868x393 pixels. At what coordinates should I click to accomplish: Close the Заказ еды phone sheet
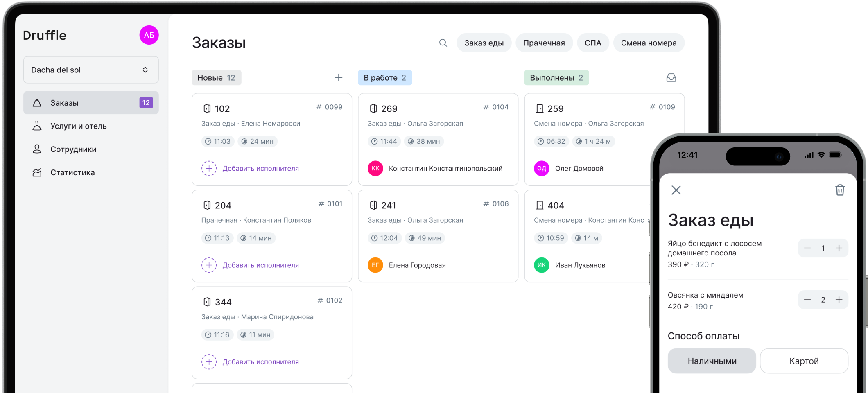click(x=676, y=190)
